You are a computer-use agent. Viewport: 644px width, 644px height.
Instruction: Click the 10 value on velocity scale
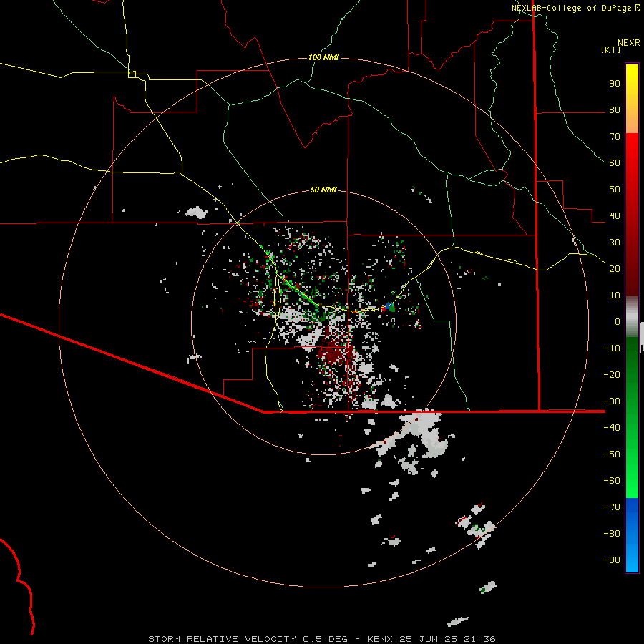click(x=615, y=296)
